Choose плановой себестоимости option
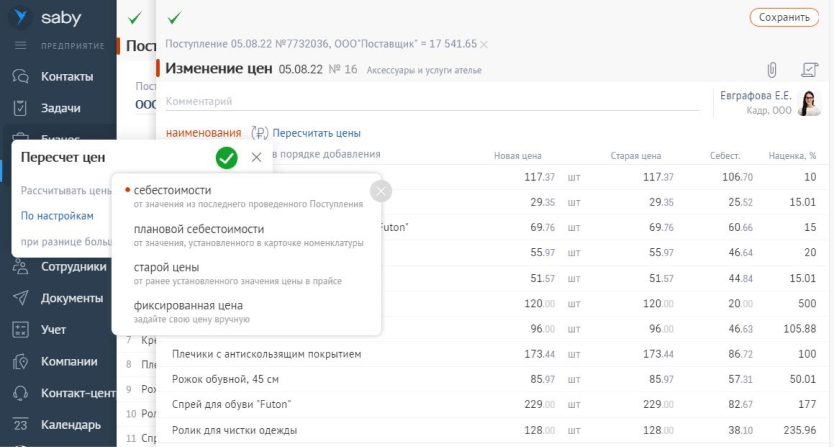The height and width of the screenshot is (447, 834). (x=198, y=229)
